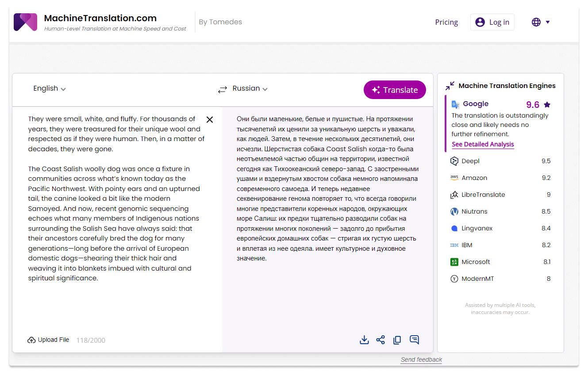This screenshot has height=371, width=588.
Task: Click Assisted by multiple AI tools notice
Action: (500, 309)
